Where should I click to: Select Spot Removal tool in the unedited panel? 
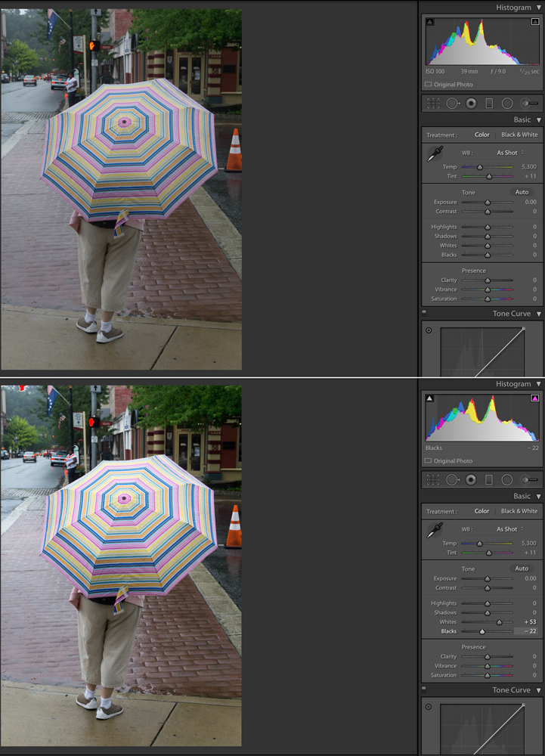pos(453,103)
